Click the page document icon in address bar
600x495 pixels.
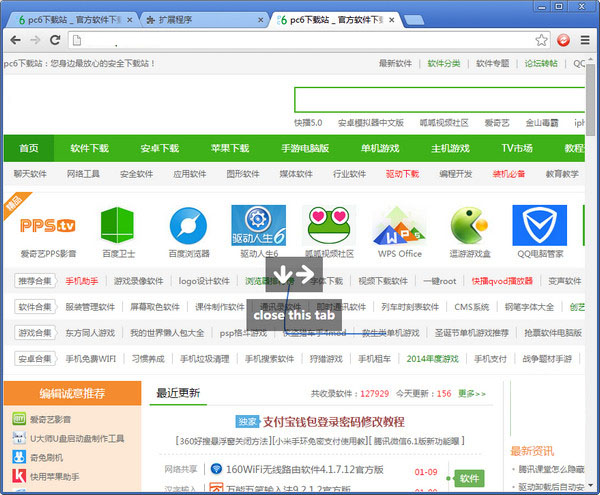77,40
